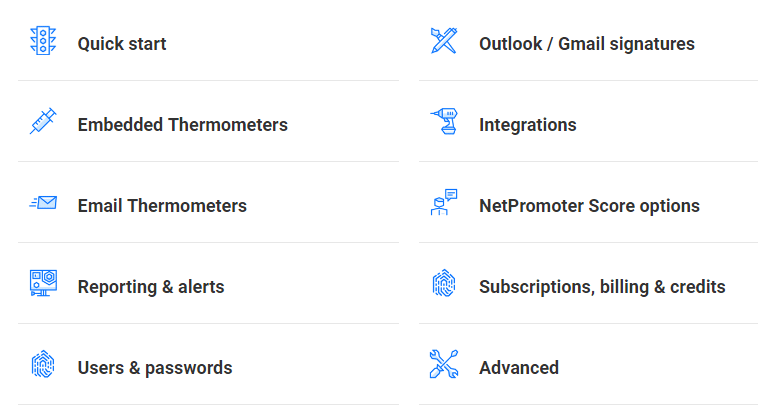The height and width of the screenshot is (410, 758).
Task: Click the traffic light Quick start icon
Action: (x=43, y=41)
